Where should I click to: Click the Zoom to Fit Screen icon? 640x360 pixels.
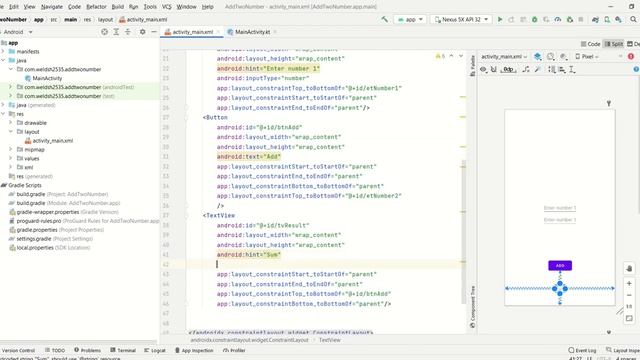pos(629,318)
